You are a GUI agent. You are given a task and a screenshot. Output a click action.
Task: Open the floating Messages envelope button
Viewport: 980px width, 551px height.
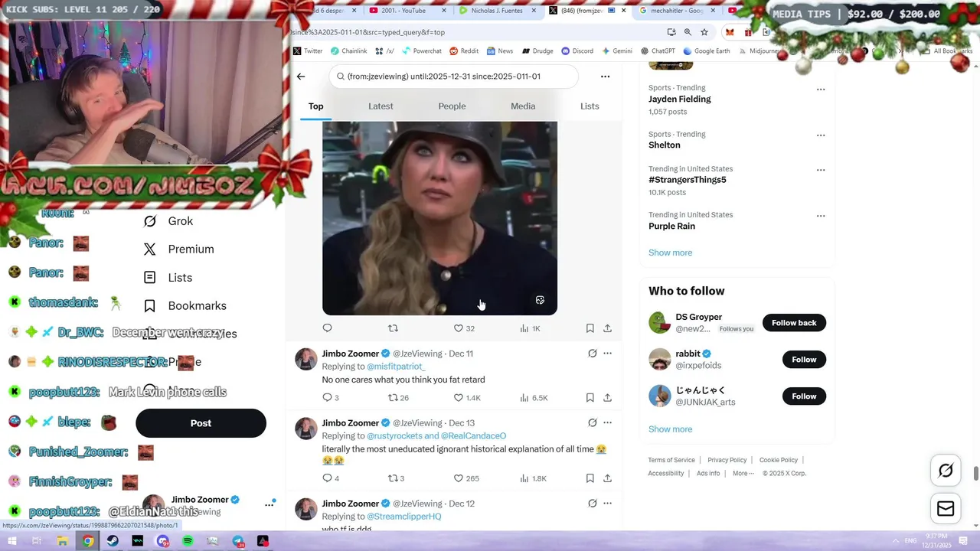tap(946, 509)
